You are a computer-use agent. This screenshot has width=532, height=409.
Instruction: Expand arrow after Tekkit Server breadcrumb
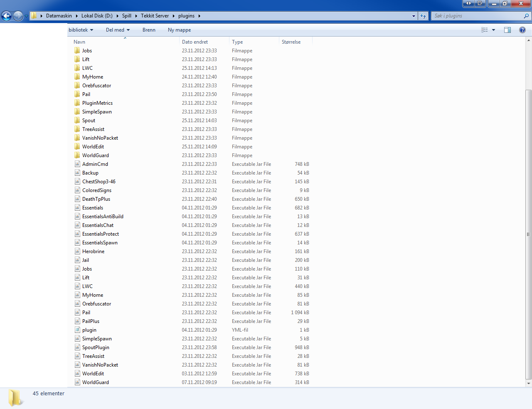(x=174, y=16)
